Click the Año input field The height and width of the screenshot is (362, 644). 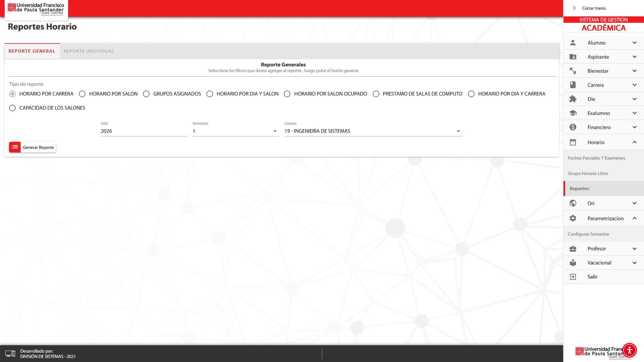144,131
